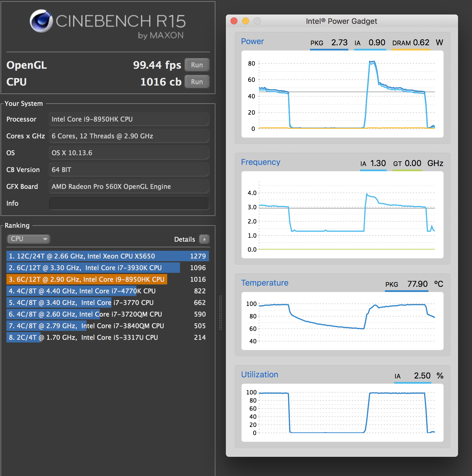The image size is (472, 476).
Task: Click the Intel Power Gadget title bar text
Action: (341, 21)
